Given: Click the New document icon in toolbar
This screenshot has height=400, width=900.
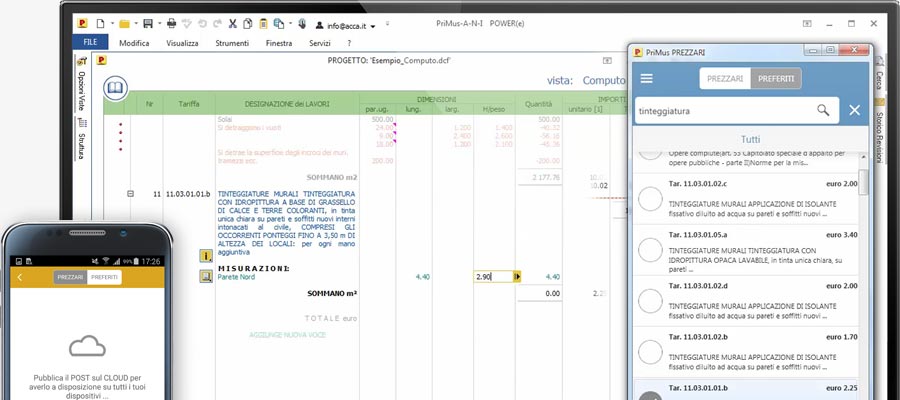Looking at the screenshot, I should point(100,24).
